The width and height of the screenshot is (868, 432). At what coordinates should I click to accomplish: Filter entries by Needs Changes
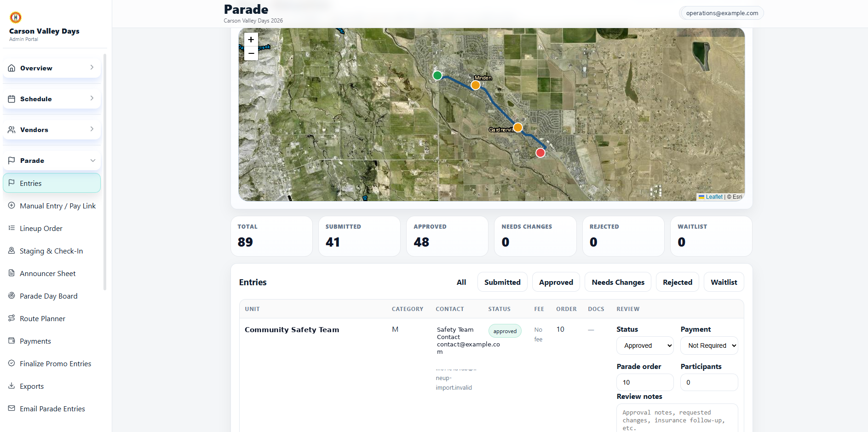[618, 282]
